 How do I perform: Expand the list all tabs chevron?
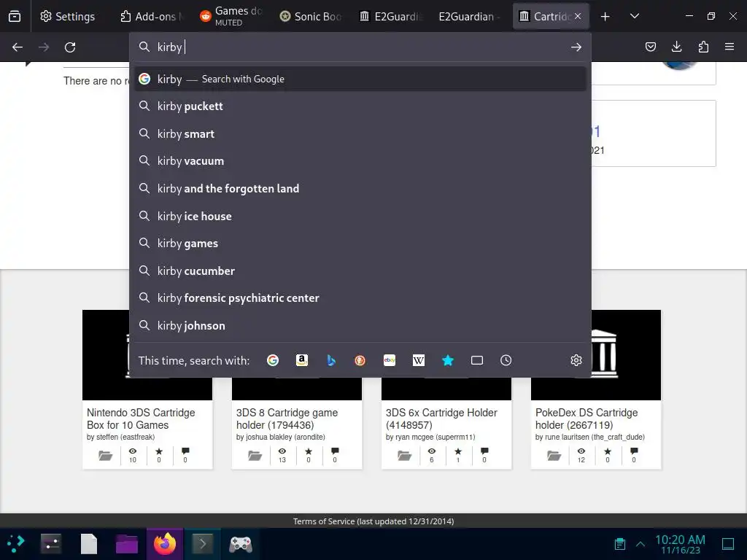pos(635,16)
